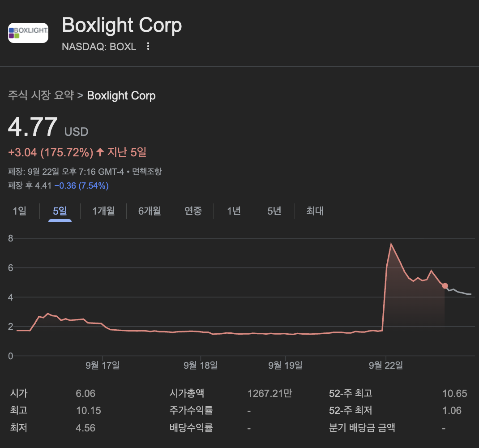
Task: Click the 주가수익률 label
Action: click(191, 410)
